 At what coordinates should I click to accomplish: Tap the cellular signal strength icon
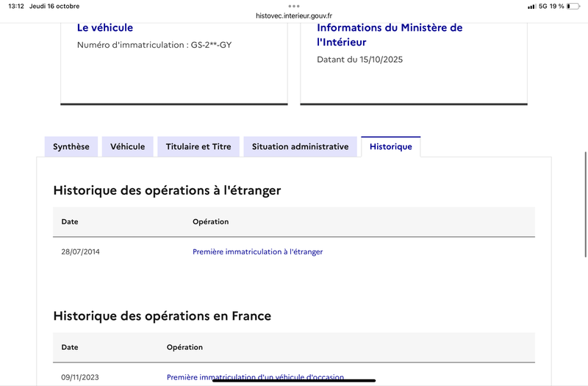[531, 6]
